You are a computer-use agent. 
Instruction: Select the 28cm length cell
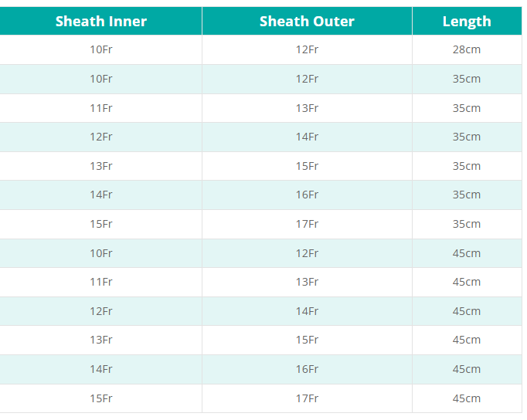pyautogui.click(x=467, y=49)
